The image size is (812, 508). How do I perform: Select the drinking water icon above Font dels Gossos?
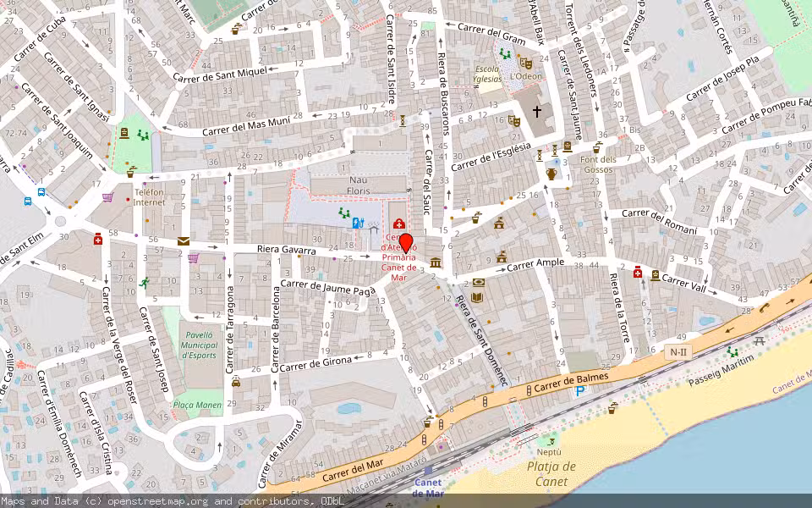(x=598, y=147)
